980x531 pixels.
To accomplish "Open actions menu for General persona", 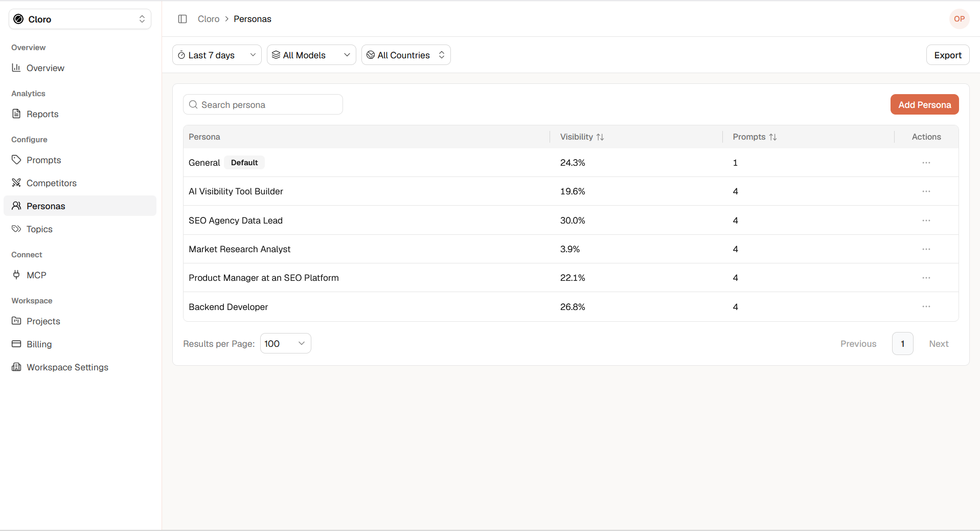I will (926, 163).
